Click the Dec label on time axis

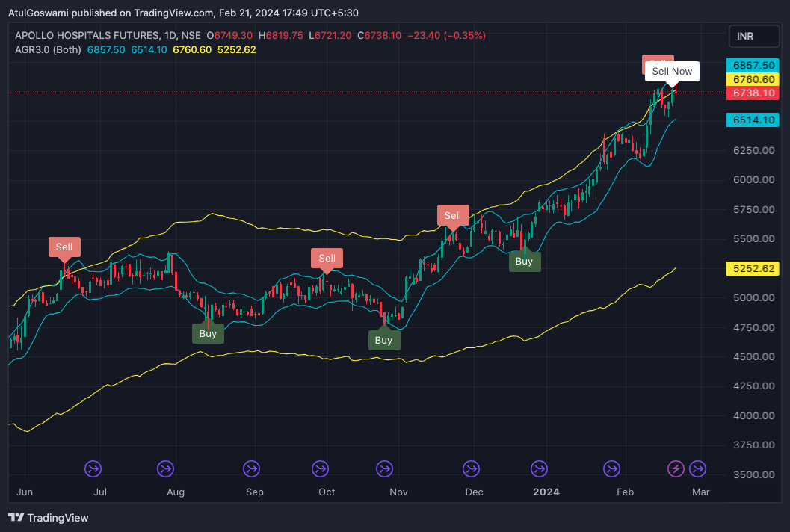474,492
